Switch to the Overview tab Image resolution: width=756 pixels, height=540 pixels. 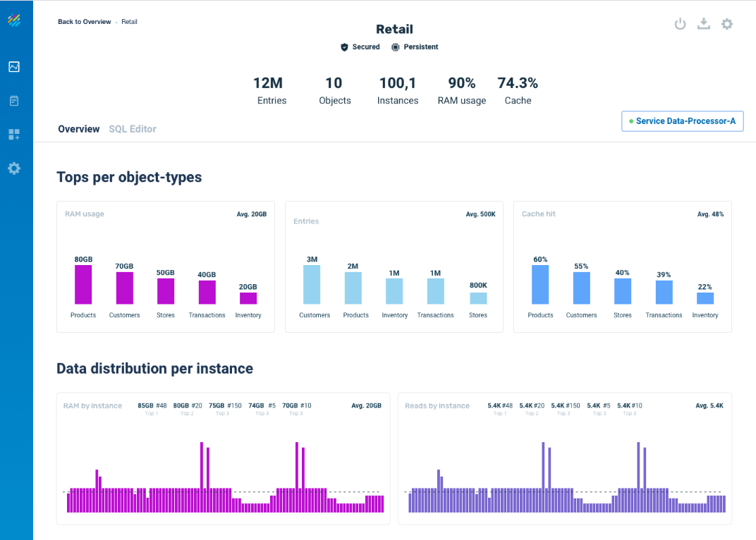[78, 129]
